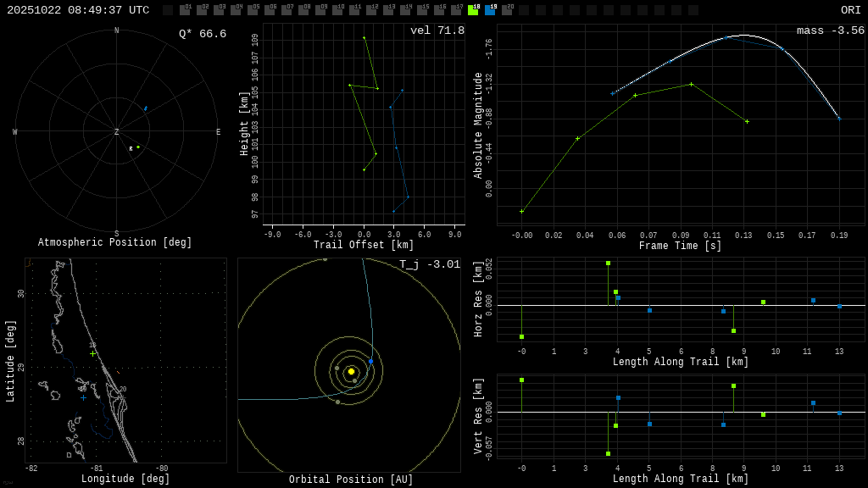Select the vel 71.8 readout
This screenshot has width=868, height=488.
437,30
